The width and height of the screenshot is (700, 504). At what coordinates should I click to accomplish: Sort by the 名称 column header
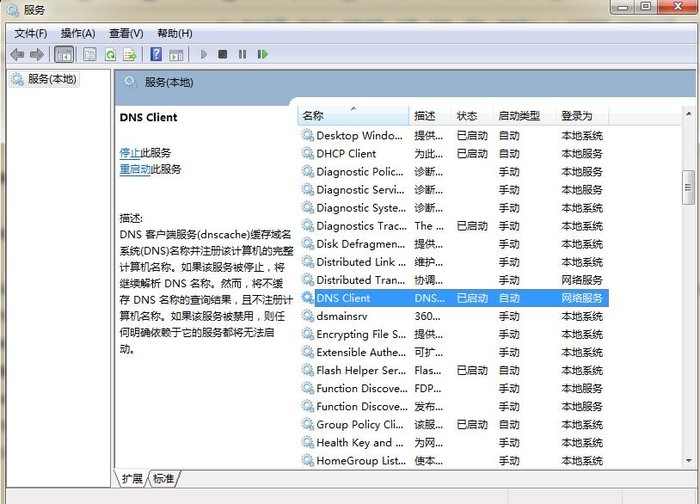pos(353,116)
